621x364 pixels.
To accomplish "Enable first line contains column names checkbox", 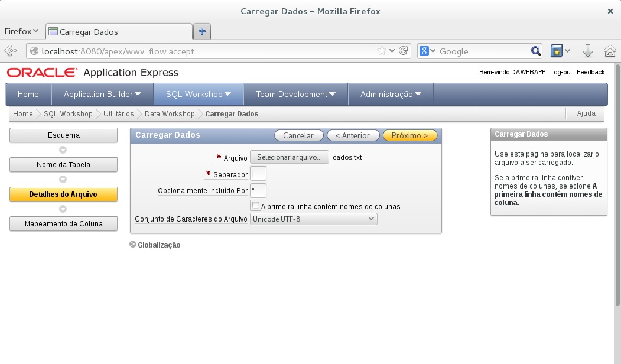I will 255,206.
